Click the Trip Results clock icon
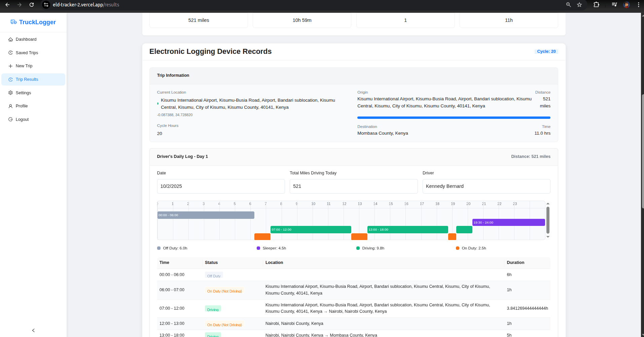 tap(10, 79)
